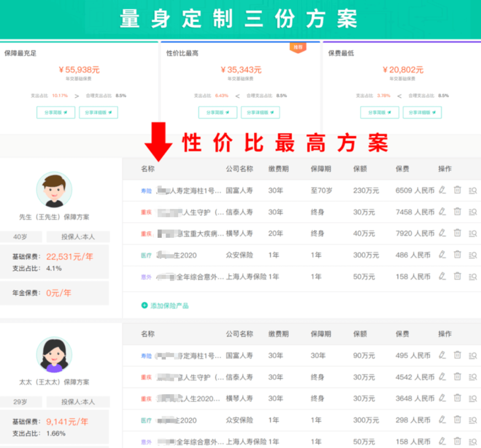This screenshot has width=481, height=448.
Task: View details of 7920 人民币 横琴人寿 row
Action: point(473,233)
